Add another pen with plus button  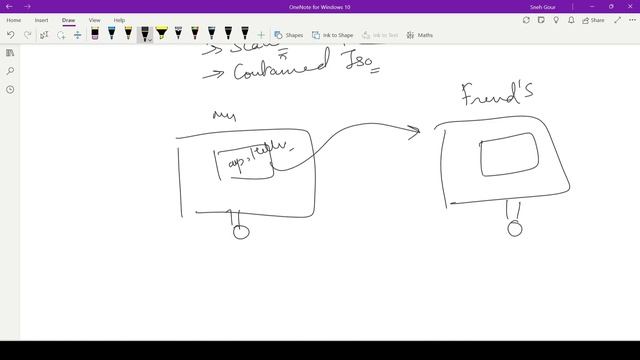261,35
